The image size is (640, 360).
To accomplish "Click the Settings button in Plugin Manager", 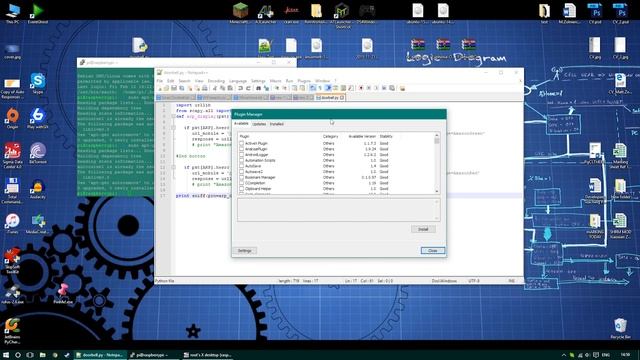I will tap(244, 251).
